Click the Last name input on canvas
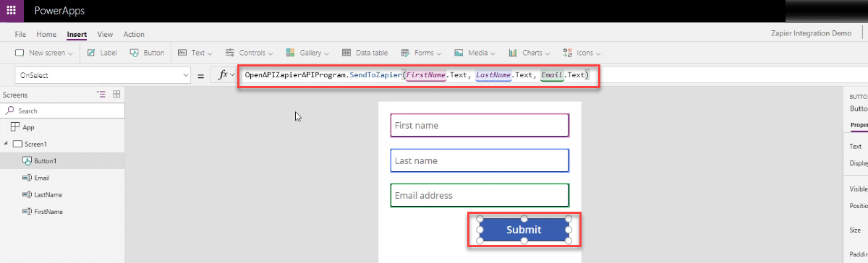 480,160
